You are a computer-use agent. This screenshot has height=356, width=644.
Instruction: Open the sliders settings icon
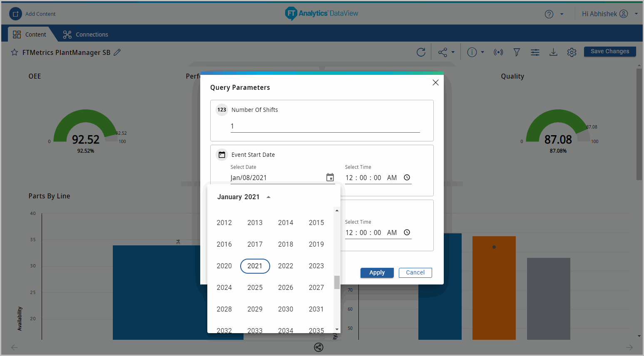coord(535,52)
